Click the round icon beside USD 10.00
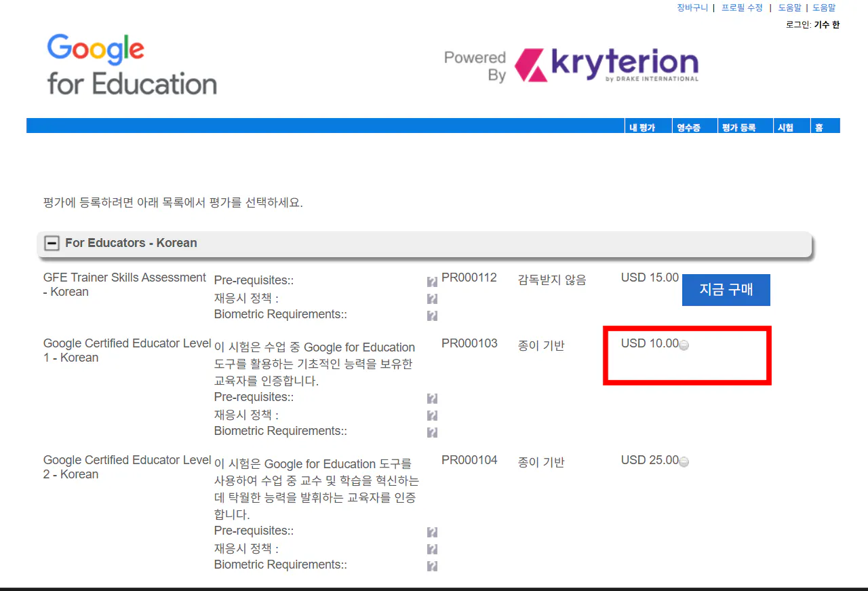 684,345
